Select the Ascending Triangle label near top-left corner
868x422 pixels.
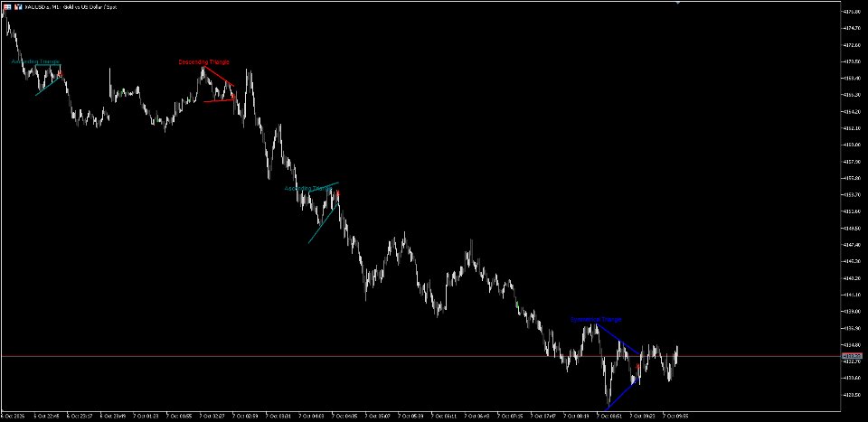tap(35, 61)
